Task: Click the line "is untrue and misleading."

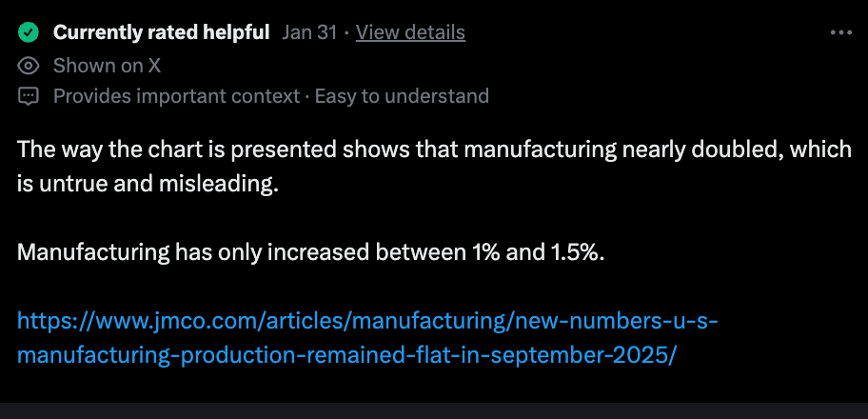Action: coord(148,184)
